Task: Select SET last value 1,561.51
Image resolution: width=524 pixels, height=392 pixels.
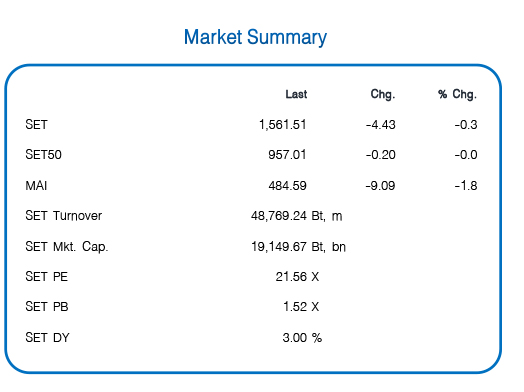Action: point(283,125)
